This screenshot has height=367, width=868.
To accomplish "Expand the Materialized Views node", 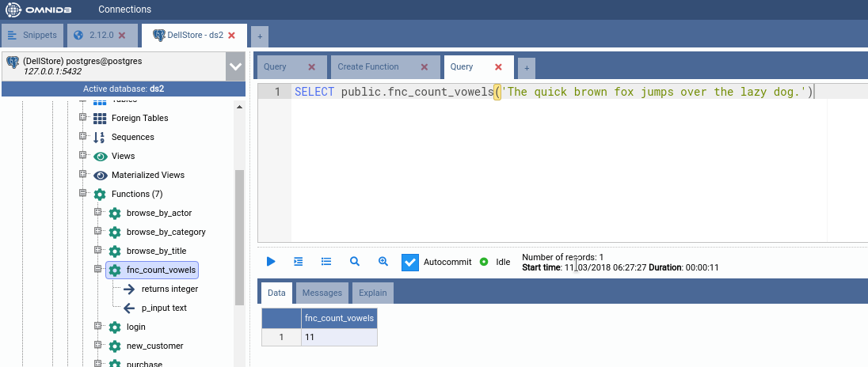I will point(83,174).
